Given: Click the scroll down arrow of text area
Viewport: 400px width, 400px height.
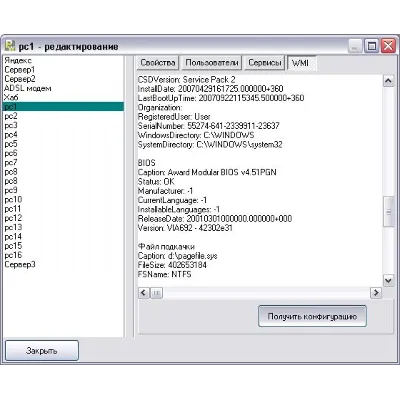Looking at the screenshot, I should click(x=388, y=281).
